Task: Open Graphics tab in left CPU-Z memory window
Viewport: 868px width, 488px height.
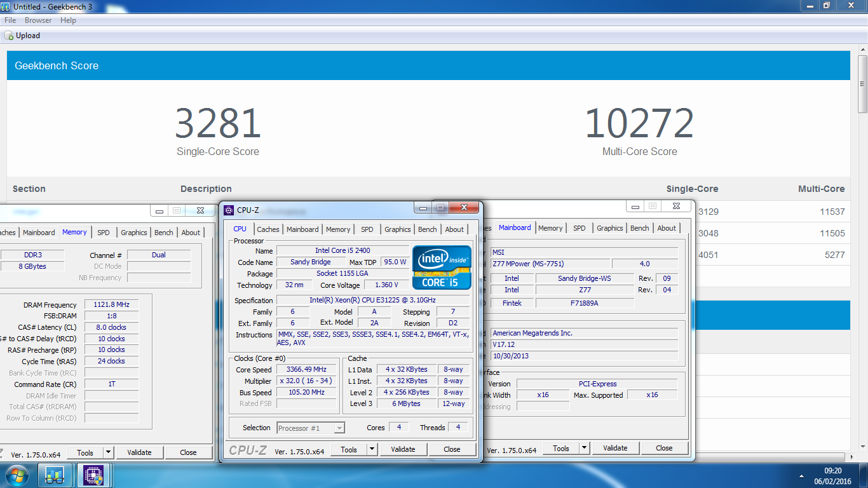Action: click(x=134, y=233)
